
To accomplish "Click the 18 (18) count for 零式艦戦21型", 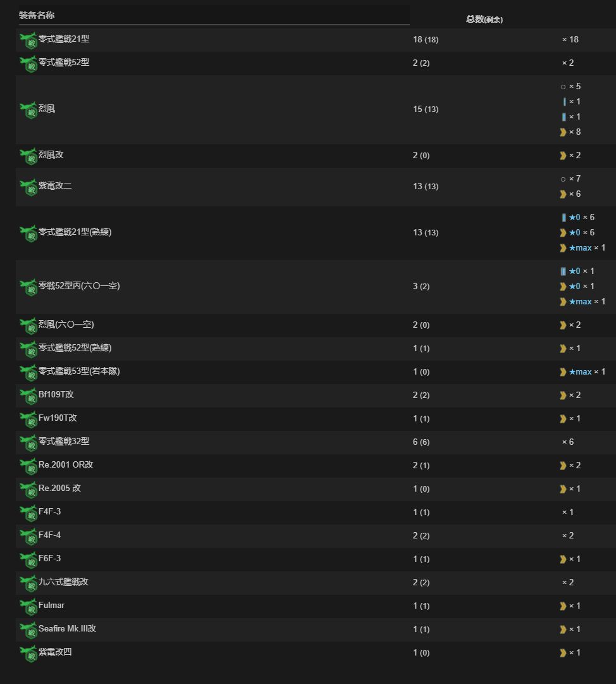I will tap(425, 39).
